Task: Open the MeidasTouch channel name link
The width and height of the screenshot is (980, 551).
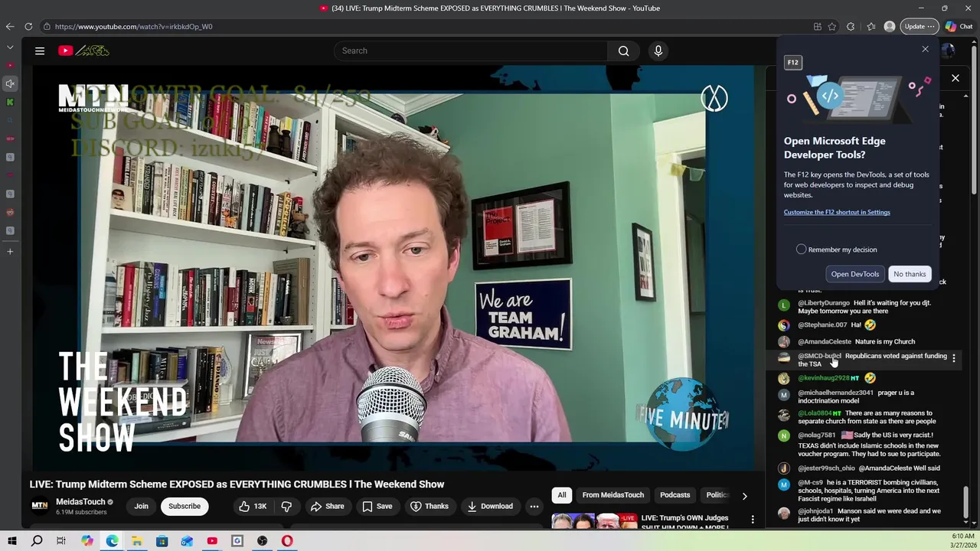Action: pyautogui.click(x=80, y=502)
